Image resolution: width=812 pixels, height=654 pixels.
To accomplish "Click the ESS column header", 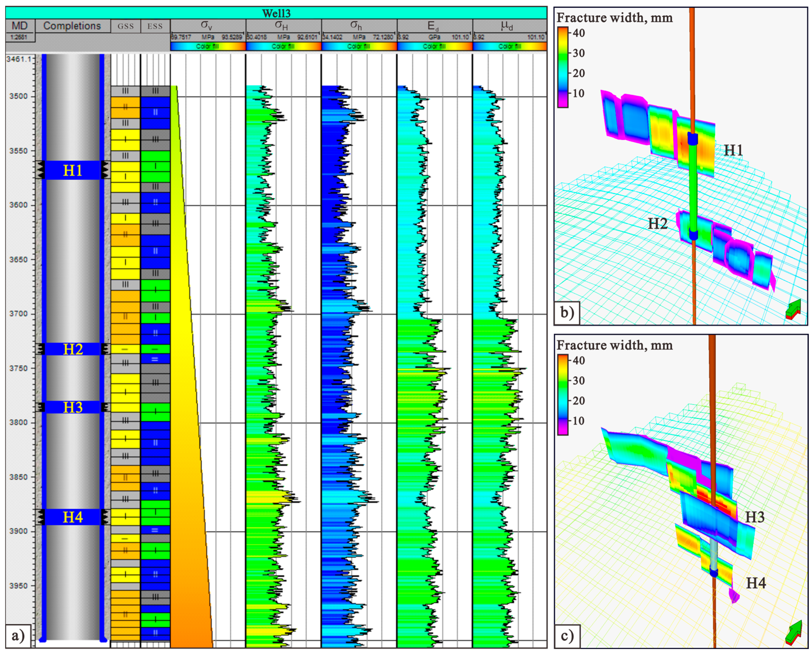I will (155, 26).
